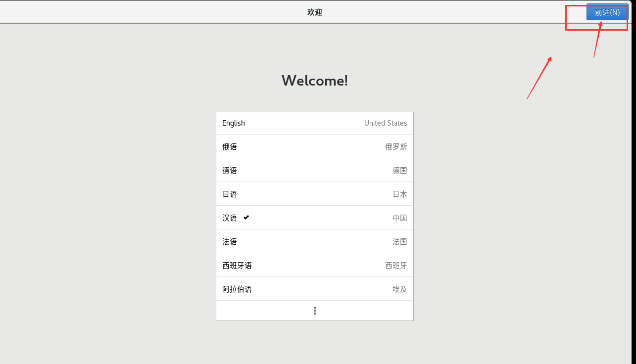
Task: Pick the 日语 Japanese row
Action: (x=315, y=194)
